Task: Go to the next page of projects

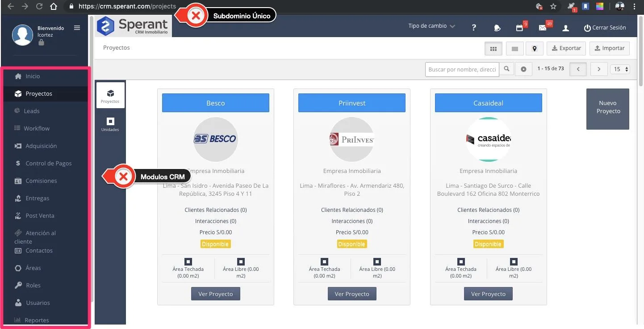Action: (x=599, y=69)
